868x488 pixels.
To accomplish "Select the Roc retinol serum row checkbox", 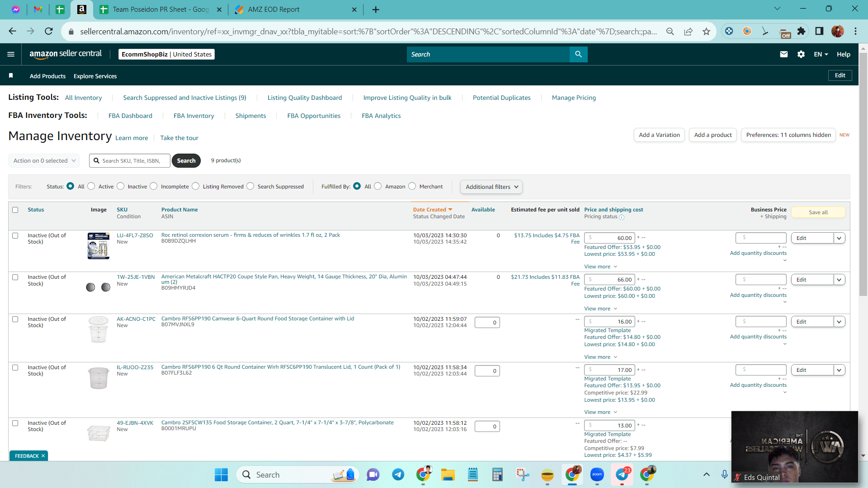I will (x=15, y=235).
